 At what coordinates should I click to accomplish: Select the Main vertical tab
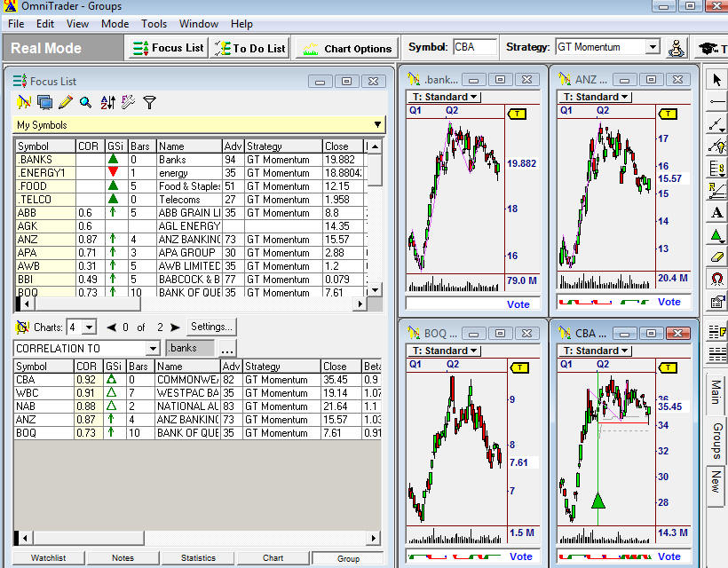716,392
